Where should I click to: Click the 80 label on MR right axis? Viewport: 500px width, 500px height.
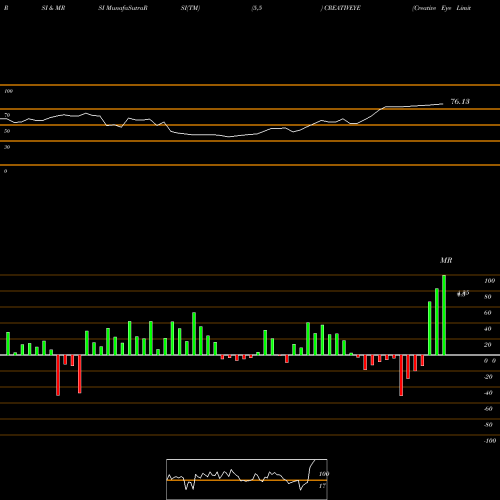488,297
